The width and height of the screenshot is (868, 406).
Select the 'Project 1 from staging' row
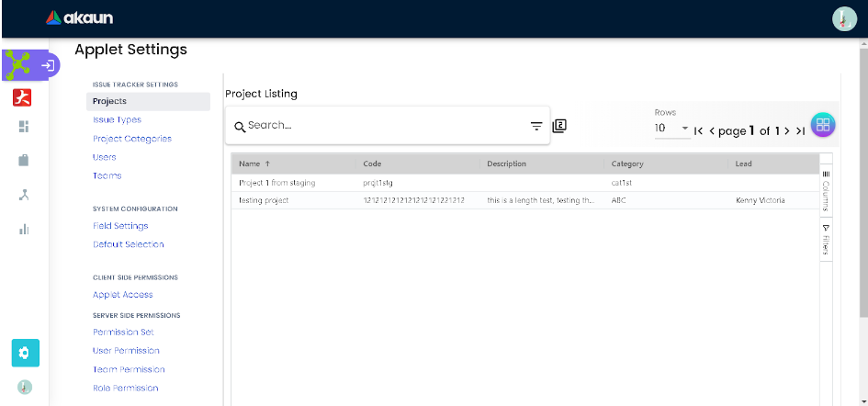coord(524,183)
